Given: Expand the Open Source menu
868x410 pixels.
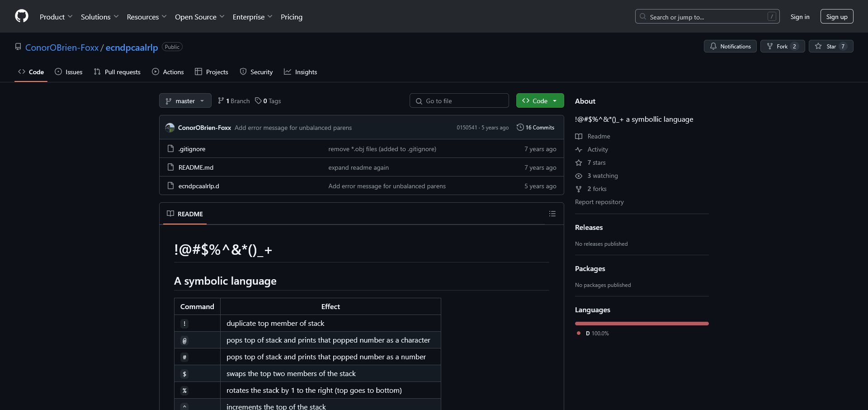Looking at the screenshot, I should pyautogui.click(x=199, y=17).
